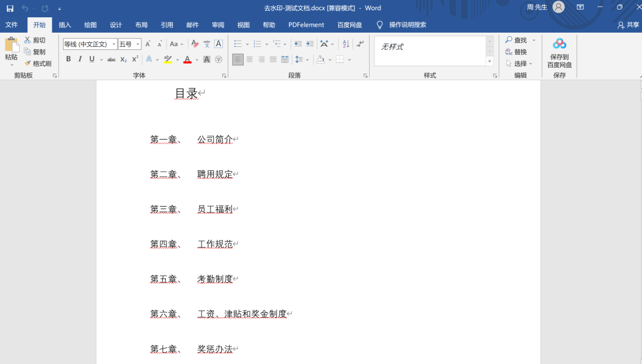The width and height of the screenshot is (642, 364).
Task: Apply yellow text highlight color
Action: (x=168, y=59)
